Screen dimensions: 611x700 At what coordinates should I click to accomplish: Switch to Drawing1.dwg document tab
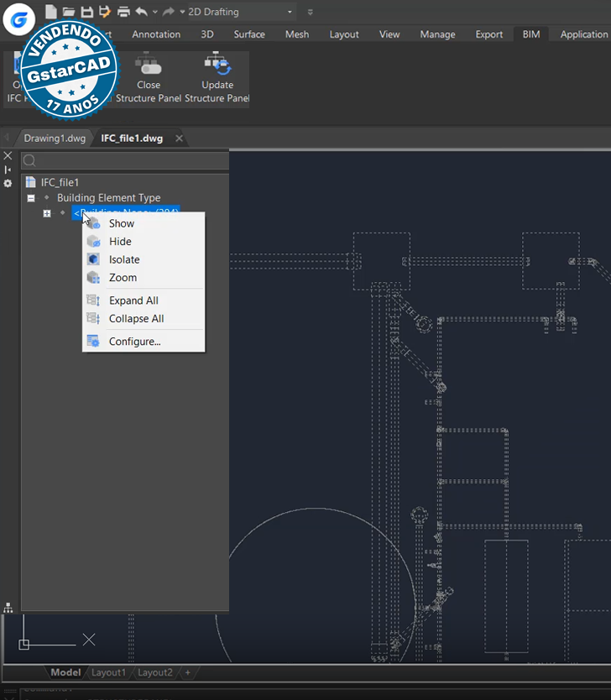point(55,138)
